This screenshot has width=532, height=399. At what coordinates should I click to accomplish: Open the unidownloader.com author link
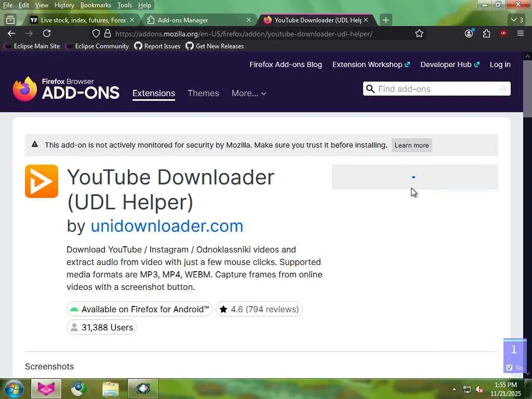[x=167, y=226]
